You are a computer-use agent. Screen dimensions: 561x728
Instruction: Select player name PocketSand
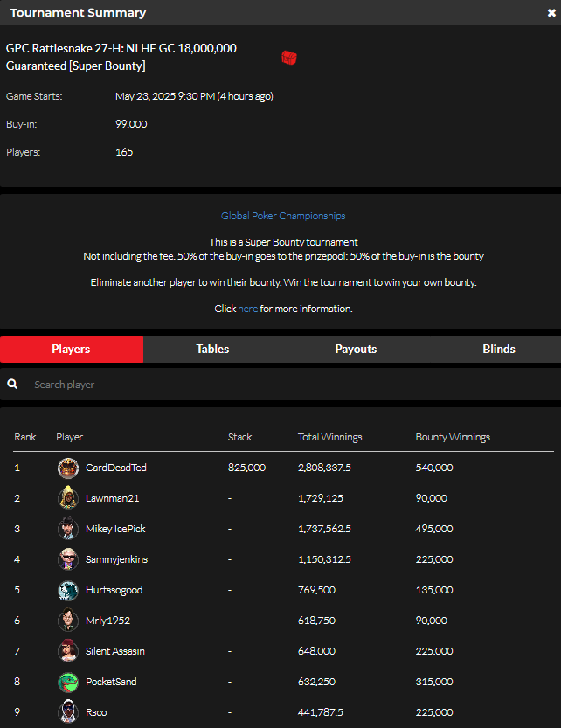coord(111,682)
